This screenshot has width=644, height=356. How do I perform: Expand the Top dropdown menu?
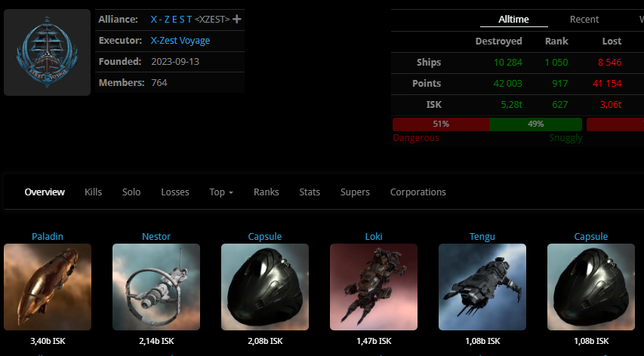click(221, 192)
